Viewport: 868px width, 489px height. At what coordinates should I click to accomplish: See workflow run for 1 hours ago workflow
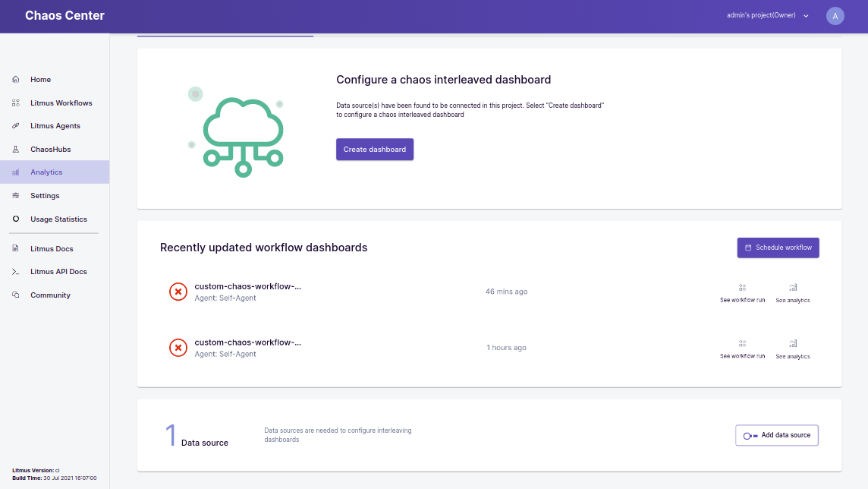coord(742,349)
